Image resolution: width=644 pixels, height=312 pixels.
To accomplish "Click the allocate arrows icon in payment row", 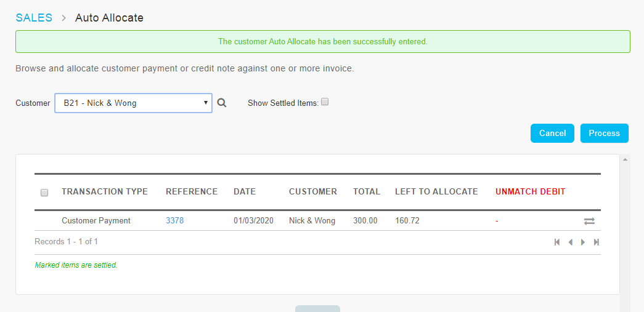I will 589,222.
